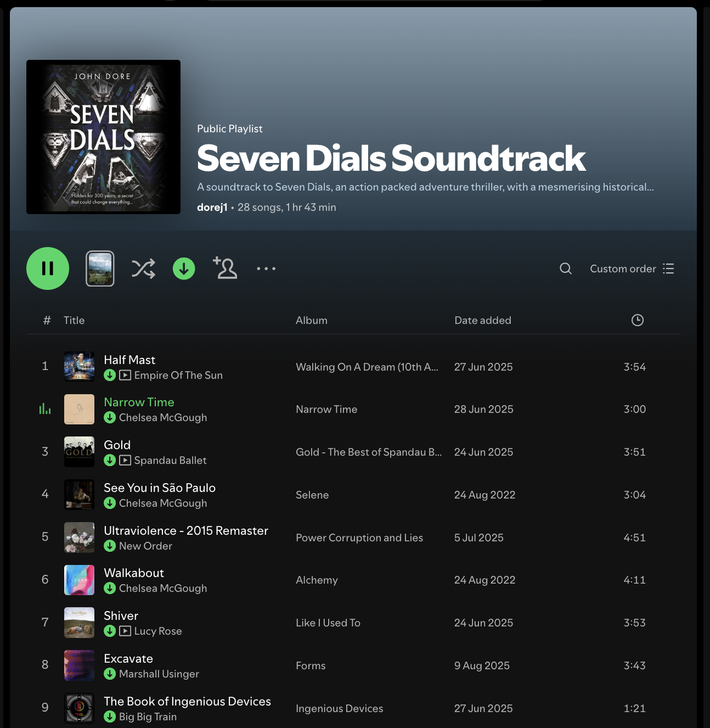Open the Gold - The Best of Spandau album link
Viewport: 710px width, 728px height.
pyautogui.click(x=369, y=452)
